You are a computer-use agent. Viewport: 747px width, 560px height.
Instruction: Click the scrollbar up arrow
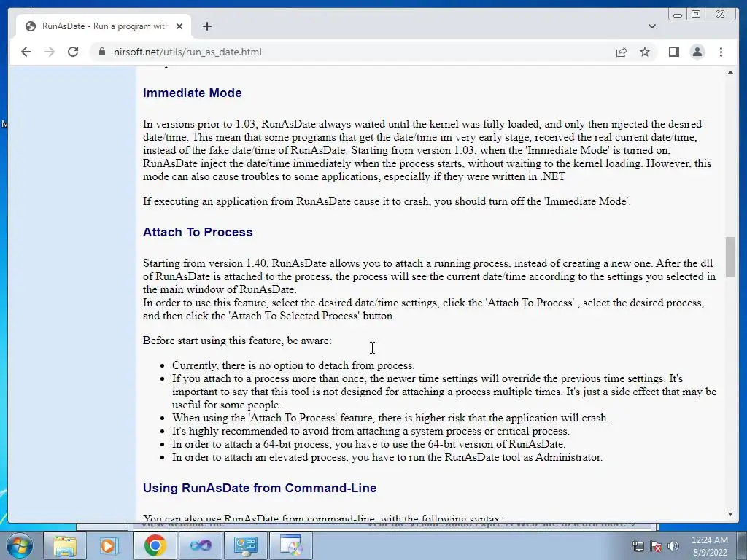pos(730,72)
